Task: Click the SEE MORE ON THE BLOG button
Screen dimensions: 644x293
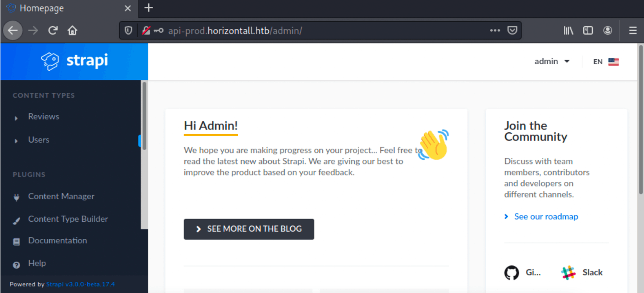Action: (x=249, y=229)
